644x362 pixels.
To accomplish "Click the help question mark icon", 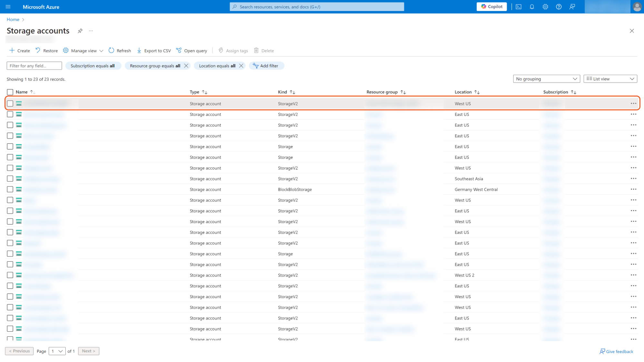I will click(559, 7).
